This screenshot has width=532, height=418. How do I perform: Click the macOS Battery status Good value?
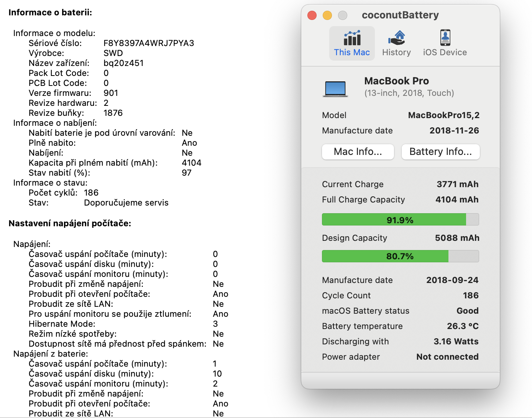[x=467, y=311]
